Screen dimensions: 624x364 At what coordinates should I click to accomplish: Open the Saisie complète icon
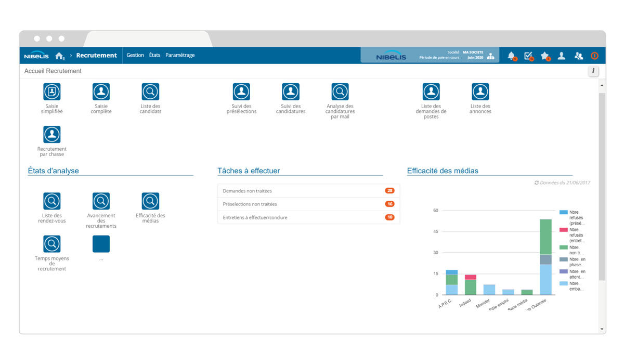coord(101,92)
